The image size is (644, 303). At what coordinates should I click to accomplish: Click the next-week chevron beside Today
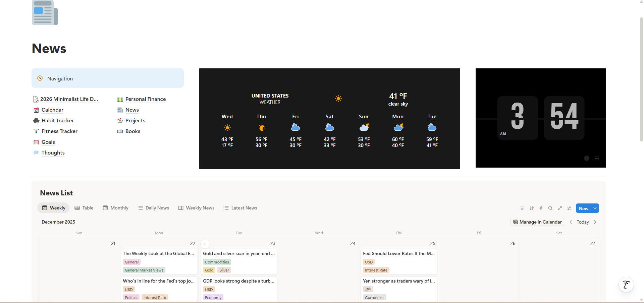[595, 222]
